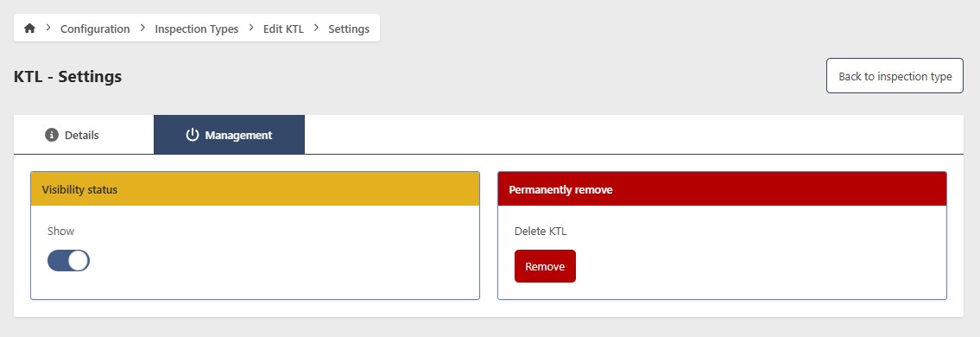Switch to the Details tab
Image resolution: width=980 pixels, height=337 pixels.
pos(84,135)
